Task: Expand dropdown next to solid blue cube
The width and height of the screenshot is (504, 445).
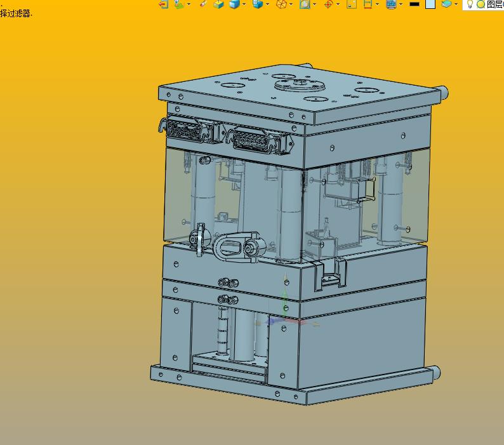Action: pos(244,4)
